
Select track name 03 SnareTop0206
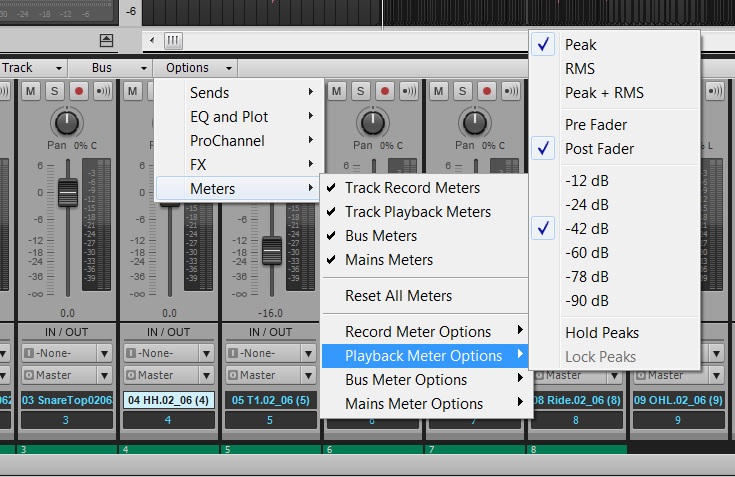[x=67, y=400]
